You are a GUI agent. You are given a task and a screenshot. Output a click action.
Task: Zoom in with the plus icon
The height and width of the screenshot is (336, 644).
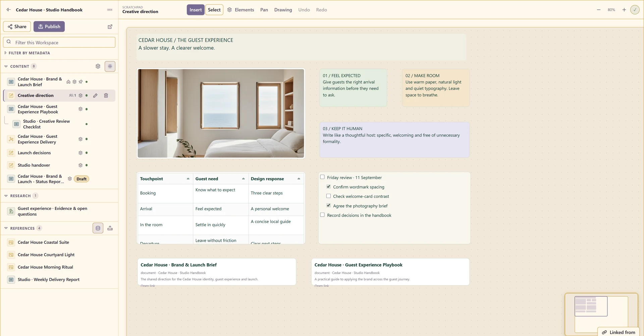624,10
